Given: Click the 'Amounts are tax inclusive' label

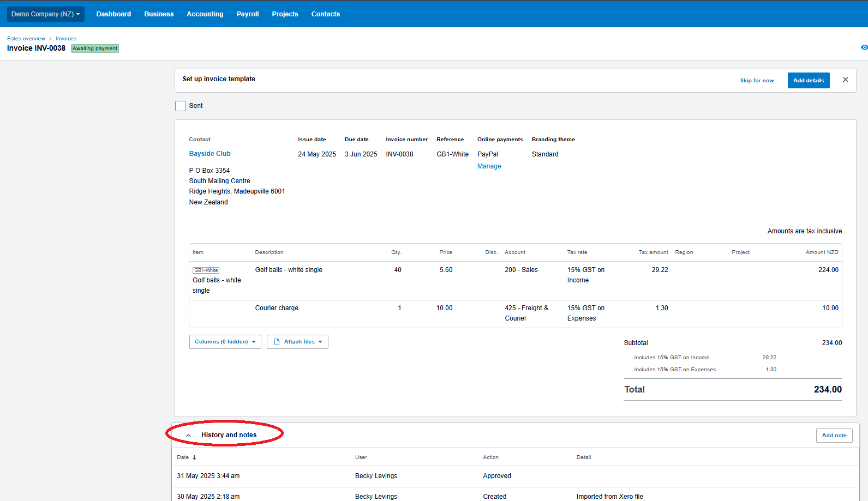Looking at the screenshot, I should coord(805,231).
